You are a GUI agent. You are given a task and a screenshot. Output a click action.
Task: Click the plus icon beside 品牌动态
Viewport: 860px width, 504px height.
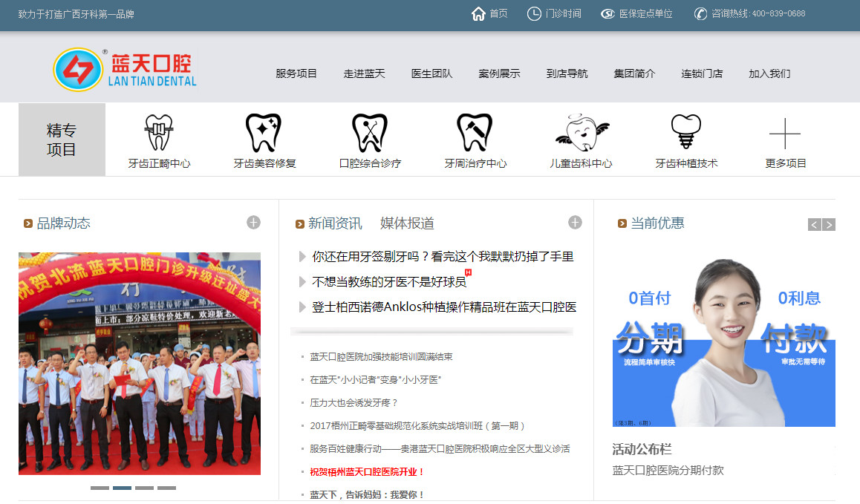[253, 222]
